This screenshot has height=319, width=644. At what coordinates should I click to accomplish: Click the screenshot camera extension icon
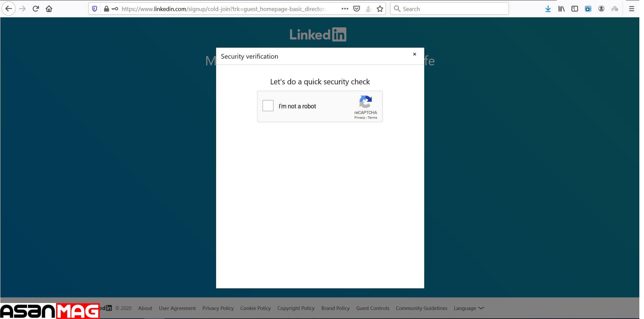click(588, 9)
